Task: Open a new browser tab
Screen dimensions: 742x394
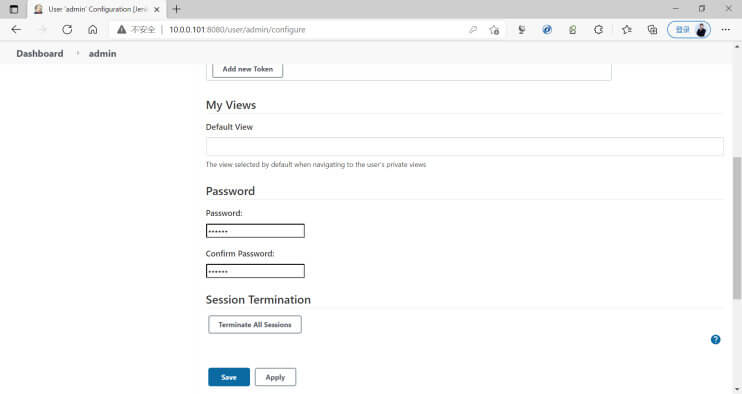Action: click(x=177, y=9)
